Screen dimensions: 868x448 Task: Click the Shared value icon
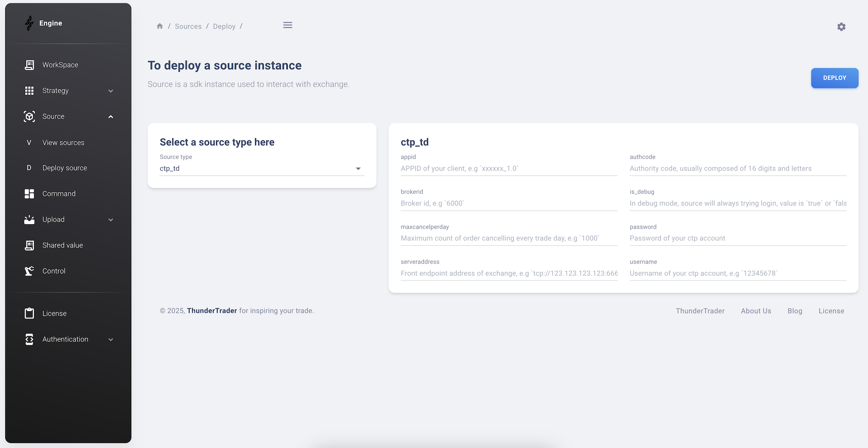click(x=29, y=245)
